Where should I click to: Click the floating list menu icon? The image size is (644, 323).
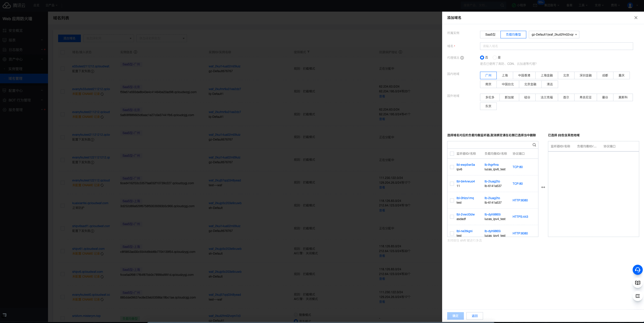(637, 296)
